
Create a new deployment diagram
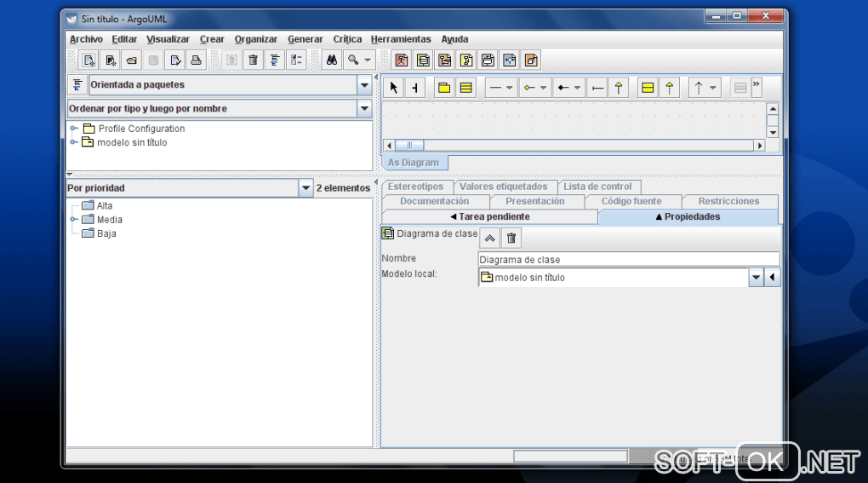tap(531, 60)
